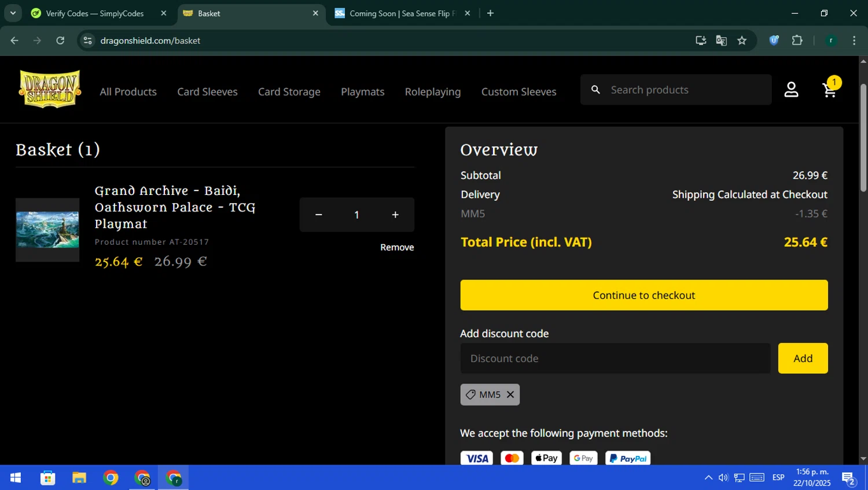868x490 pixels.
Task: Open the tab search dropdown arrow
Action: 13,13
